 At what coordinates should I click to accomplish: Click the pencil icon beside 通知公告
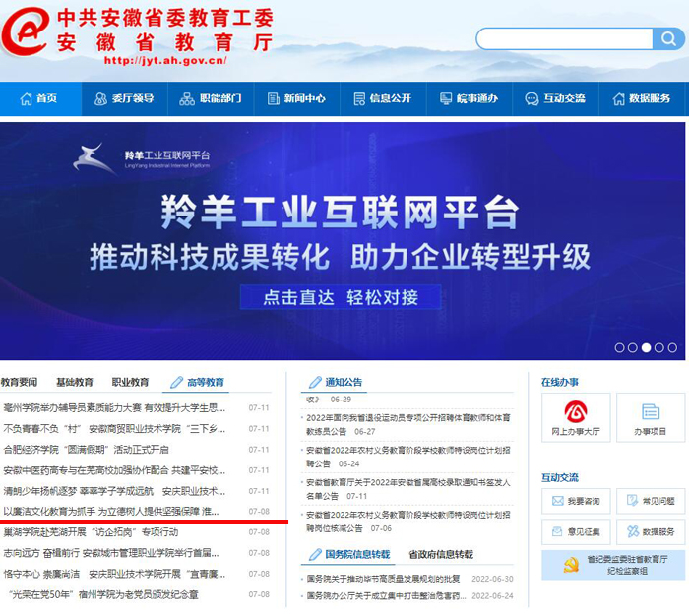pyautogui.click(x=315, y=382)
